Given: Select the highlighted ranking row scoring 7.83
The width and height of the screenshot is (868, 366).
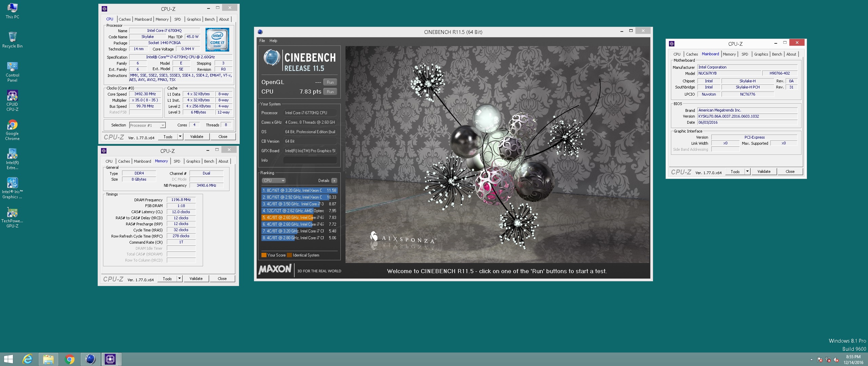Looking at the screenshot, I should pos(299,218).
